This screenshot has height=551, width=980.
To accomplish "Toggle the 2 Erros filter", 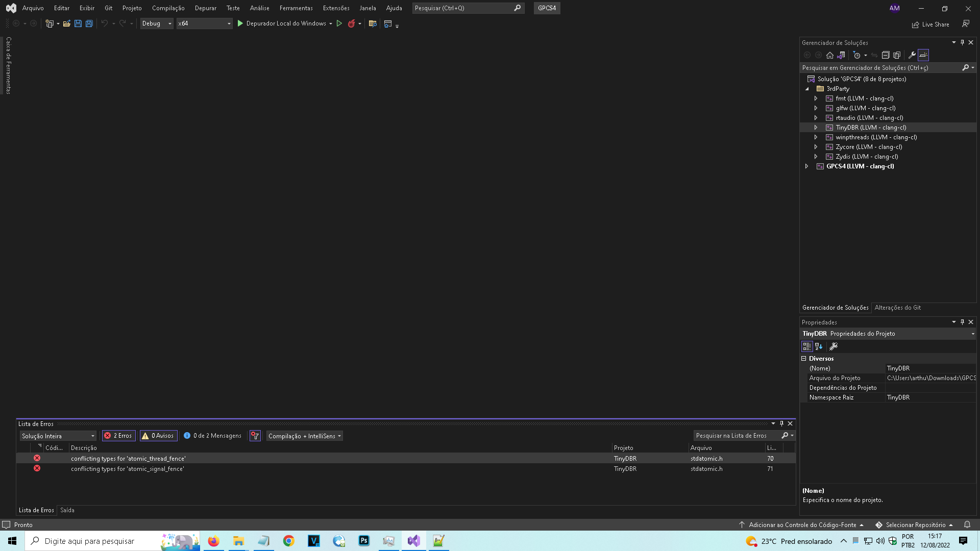I will [118, 435].
